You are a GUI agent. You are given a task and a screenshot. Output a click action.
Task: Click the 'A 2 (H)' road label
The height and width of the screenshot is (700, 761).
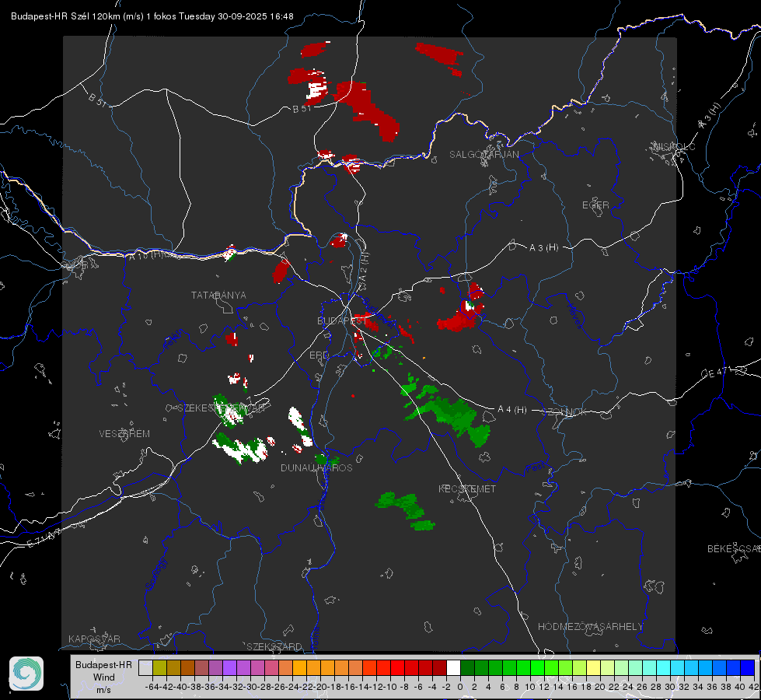tap(364, 267)
